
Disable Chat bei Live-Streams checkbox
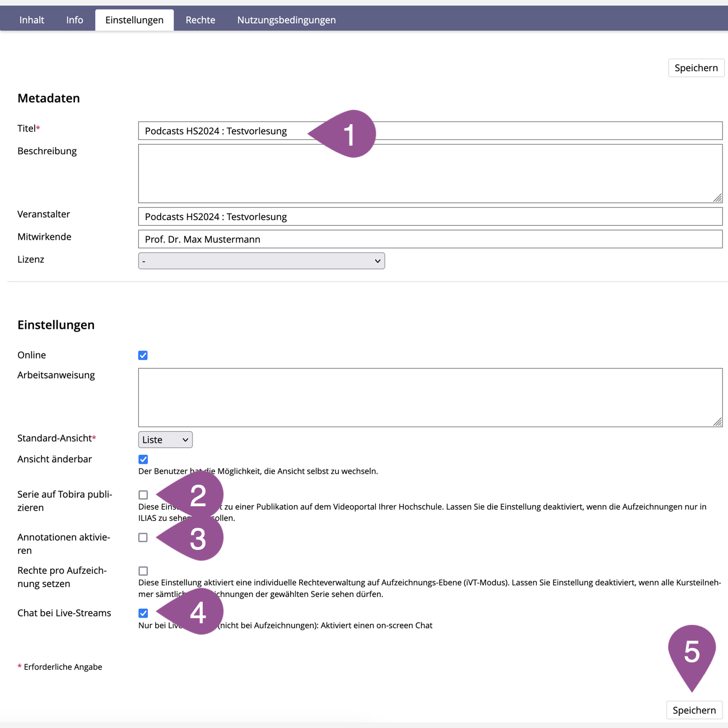(143, 613)
